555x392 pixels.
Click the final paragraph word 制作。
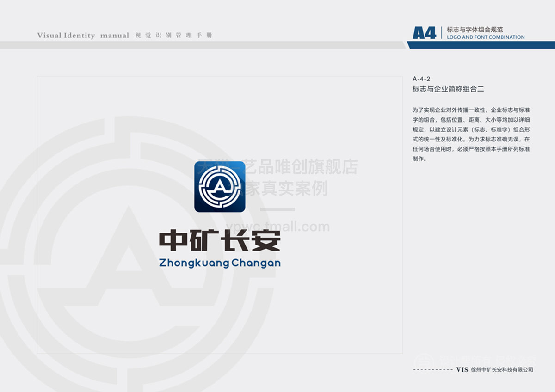[419, 159]
